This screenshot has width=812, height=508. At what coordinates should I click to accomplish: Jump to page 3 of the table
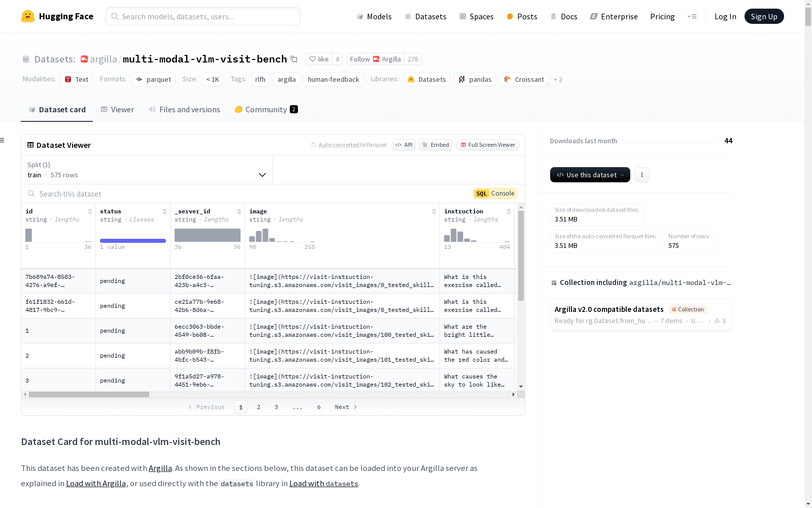click(x=276, y=407)
